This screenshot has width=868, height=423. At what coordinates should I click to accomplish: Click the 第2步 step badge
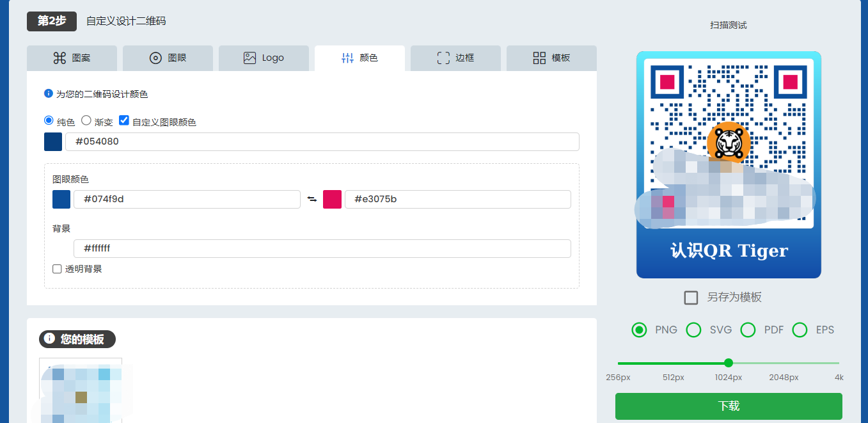[52, 21]
